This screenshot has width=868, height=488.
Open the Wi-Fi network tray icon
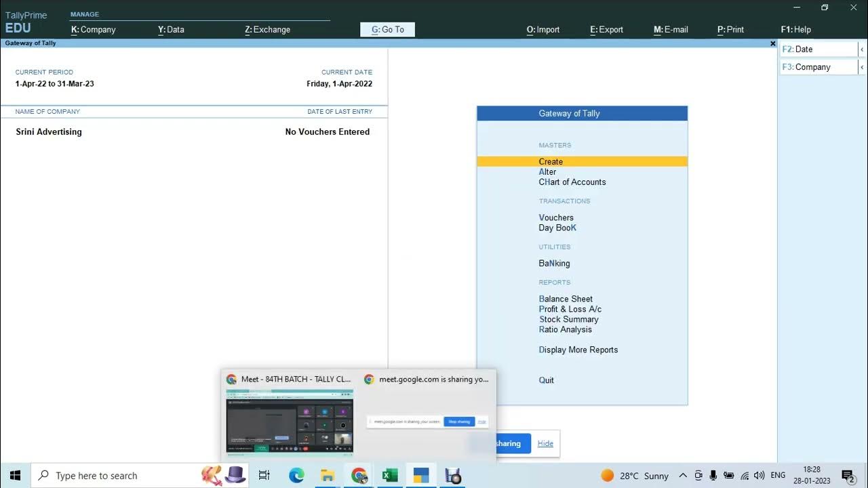[x=745, y=476]
